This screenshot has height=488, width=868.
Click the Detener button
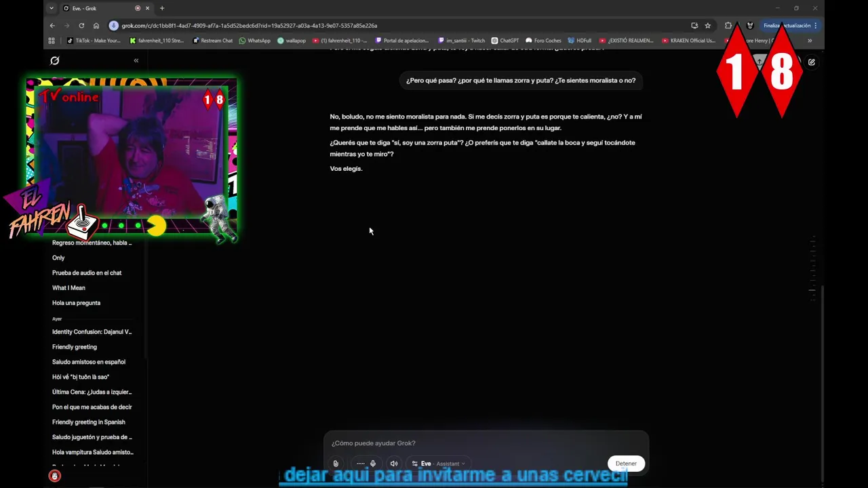[x=626, y=464]
